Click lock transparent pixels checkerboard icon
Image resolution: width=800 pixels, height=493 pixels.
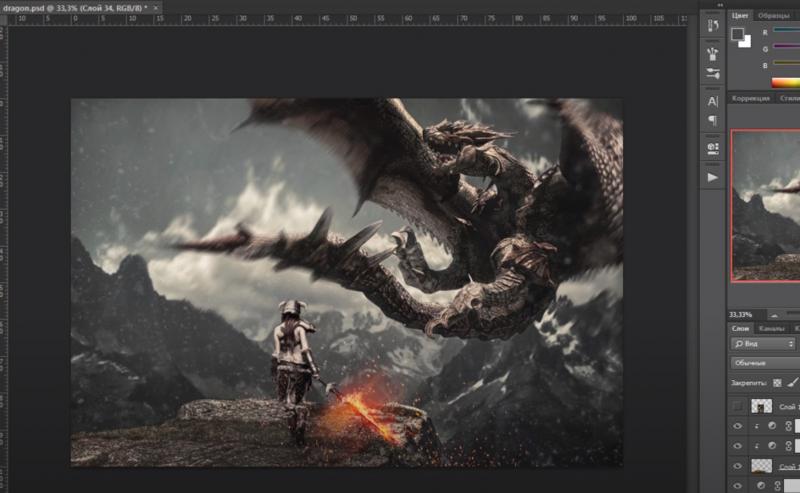(777, 382)
